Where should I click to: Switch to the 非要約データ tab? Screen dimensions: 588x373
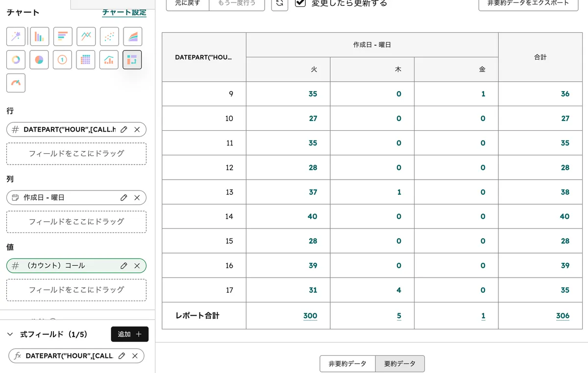click(x=347, y=364)
